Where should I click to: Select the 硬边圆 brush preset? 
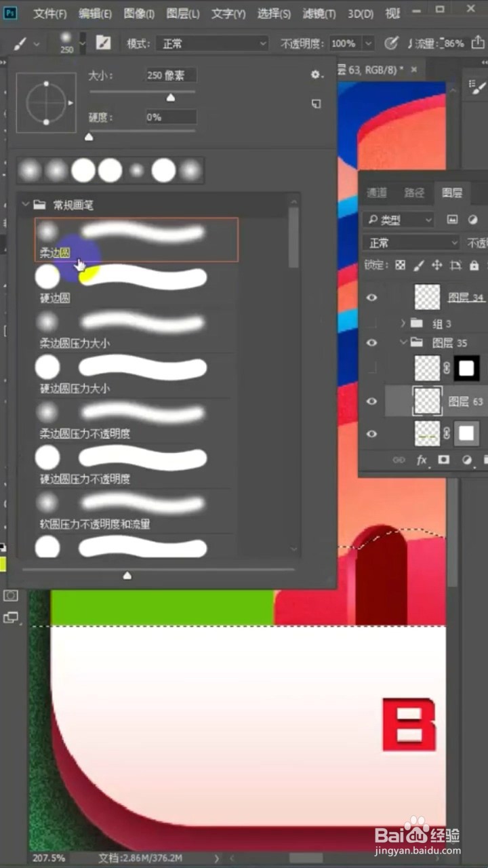[x=136, y=285]
